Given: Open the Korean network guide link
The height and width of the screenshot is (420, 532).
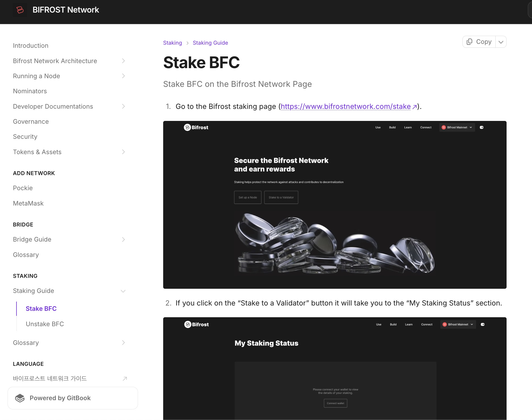Looking at the screenshot, I should tap(50, 379).
